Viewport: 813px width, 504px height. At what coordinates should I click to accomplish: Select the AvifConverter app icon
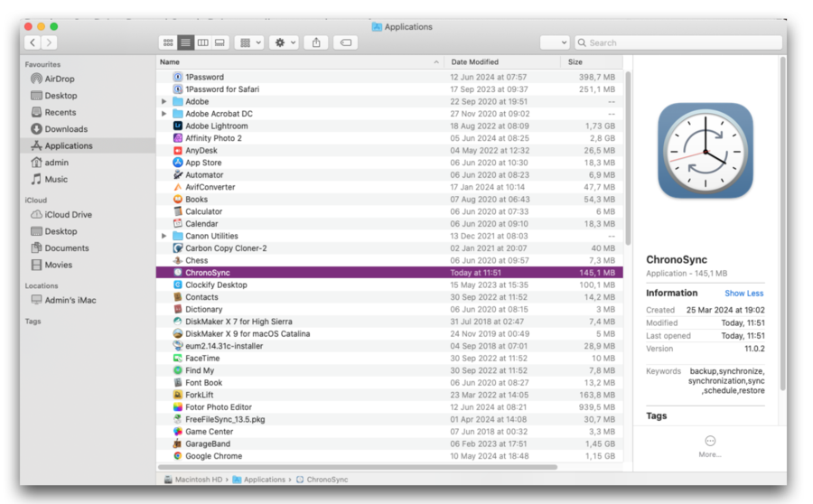pos(178,187)
